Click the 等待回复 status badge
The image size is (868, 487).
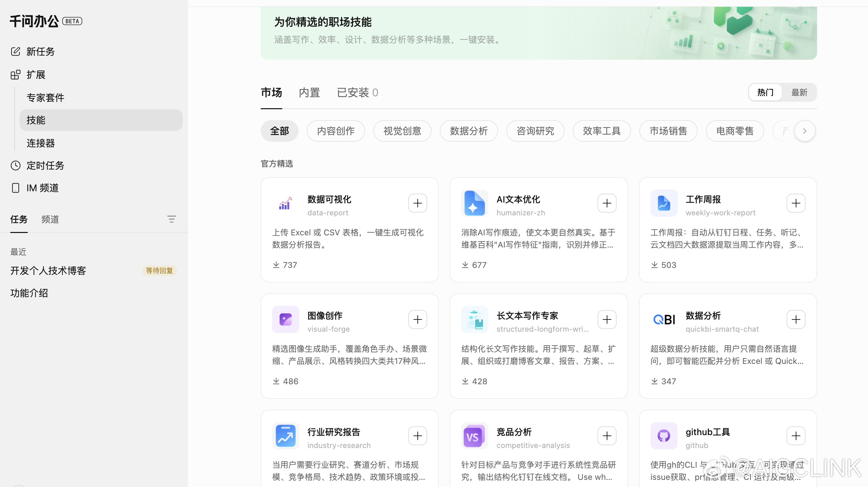point(159,271)
